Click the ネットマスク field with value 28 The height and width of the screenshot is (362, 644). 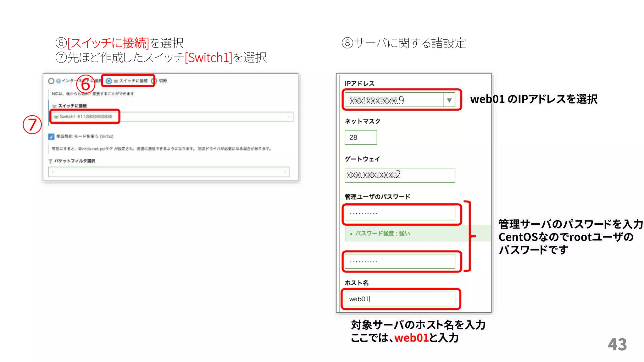click(361, 138)
